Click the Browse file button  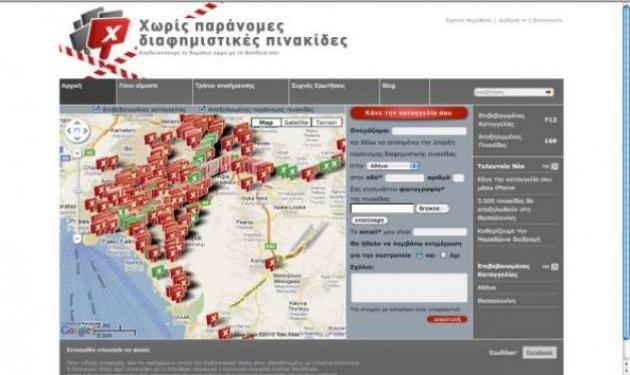point(432,209)
